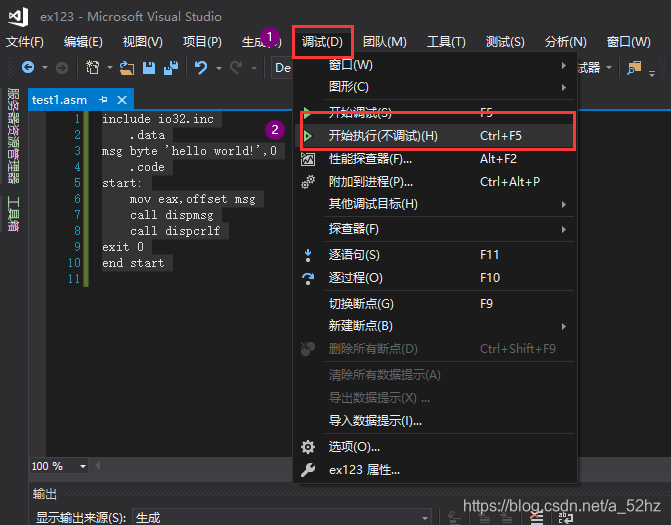Viewport: 671px width, 525px height.
Task: Click the save all icon
Action: [171, 68]
